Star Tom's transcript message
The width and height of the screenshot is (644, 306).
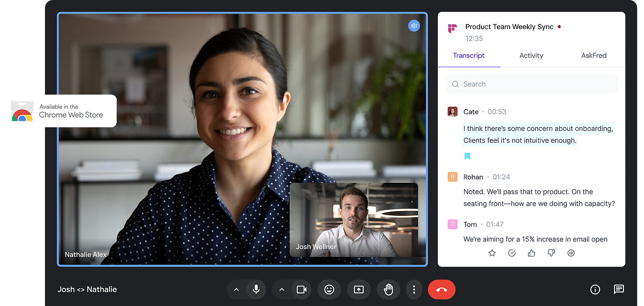click(492, 253)
